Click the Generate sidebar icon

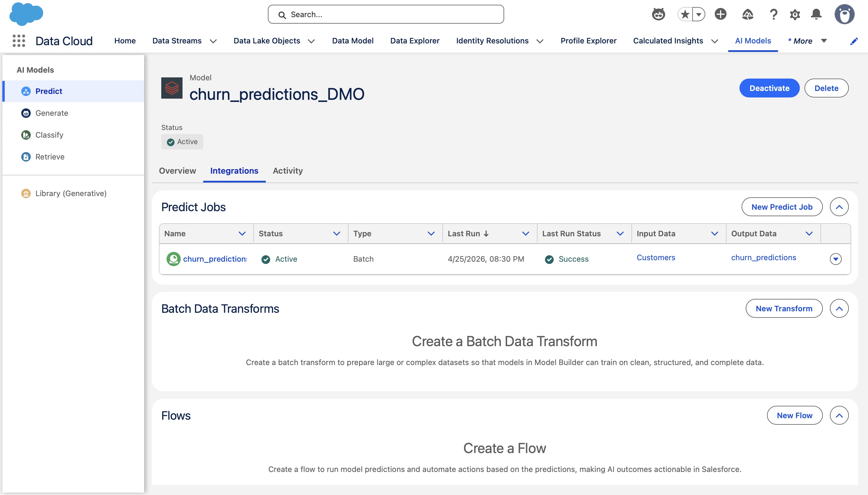[x=26, y=113]
